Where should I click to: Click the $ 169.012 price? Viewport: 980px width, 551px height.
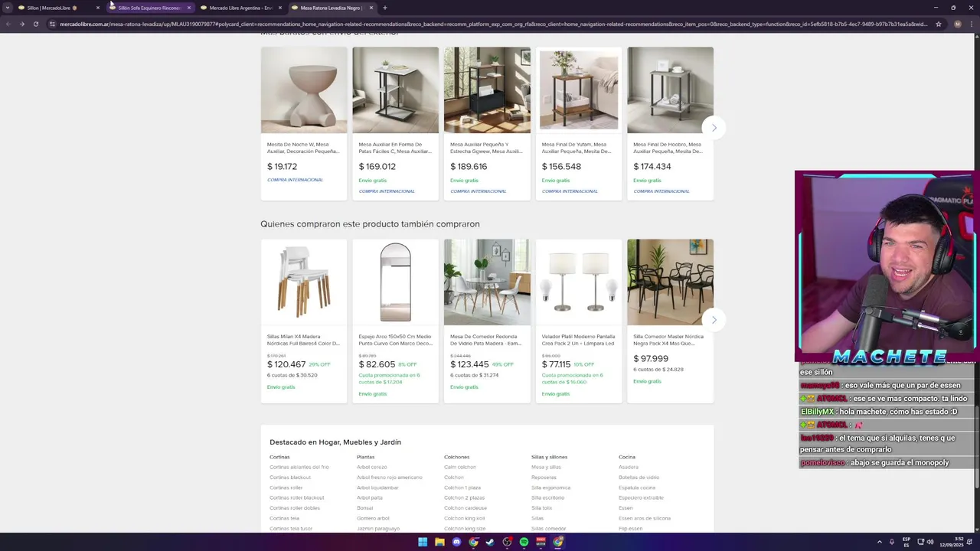377,166
